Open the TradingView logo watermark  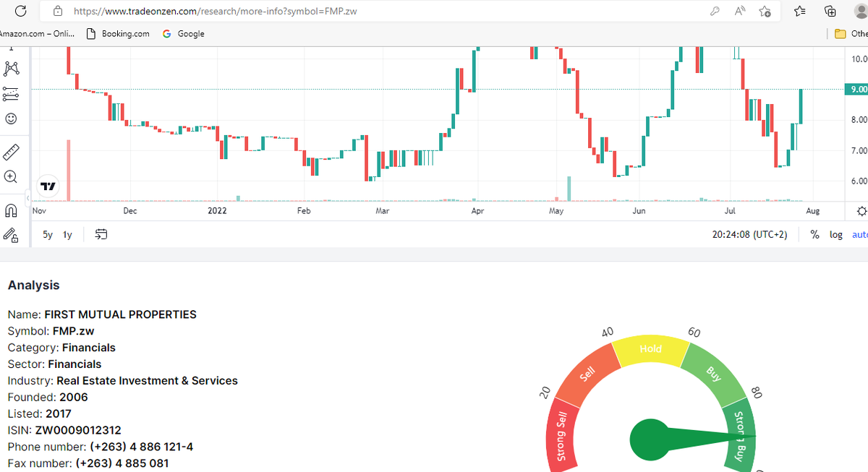tap(48, 186)
